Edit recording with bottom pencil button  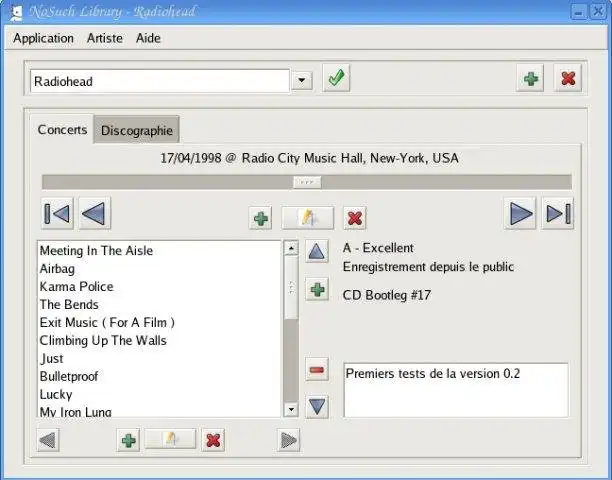[x=170, y=439]
